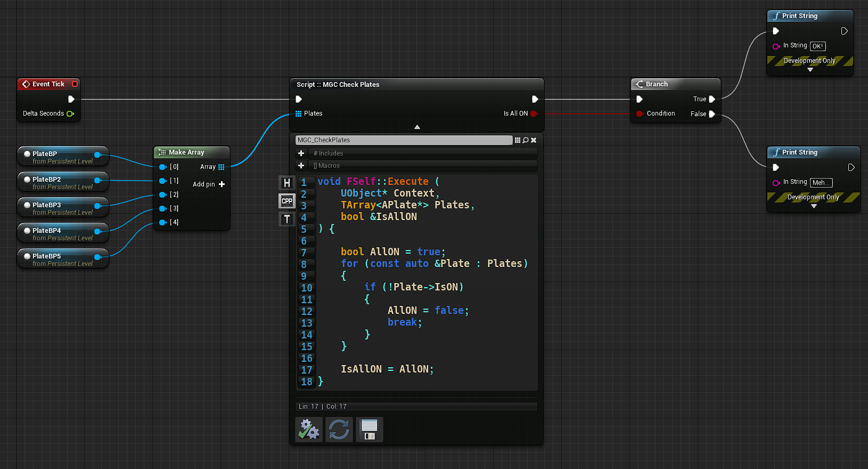
Task: Expand the Meh Print String advanced options
Action: pyautogui.click(x=814, y=206)
